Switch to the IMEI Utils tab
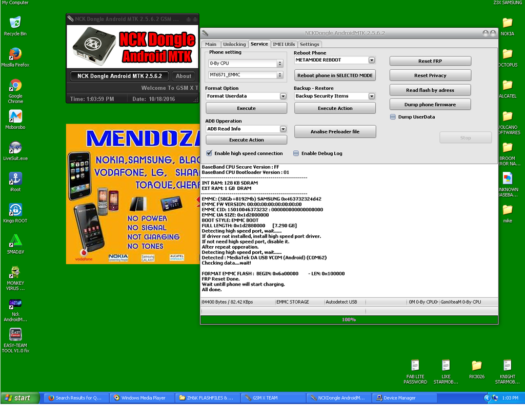Screen dimensions: 525x420 (284, 44)
